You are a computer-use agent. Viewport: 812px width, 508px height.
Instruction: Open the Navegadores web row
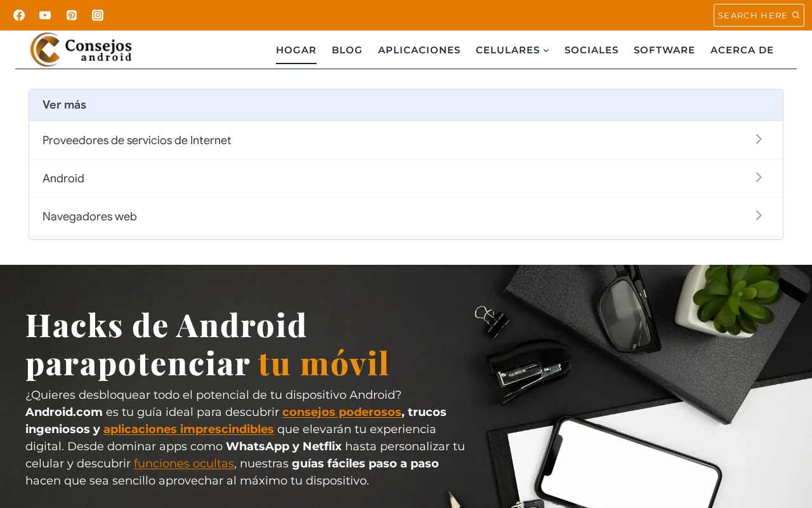click(406, 217)
